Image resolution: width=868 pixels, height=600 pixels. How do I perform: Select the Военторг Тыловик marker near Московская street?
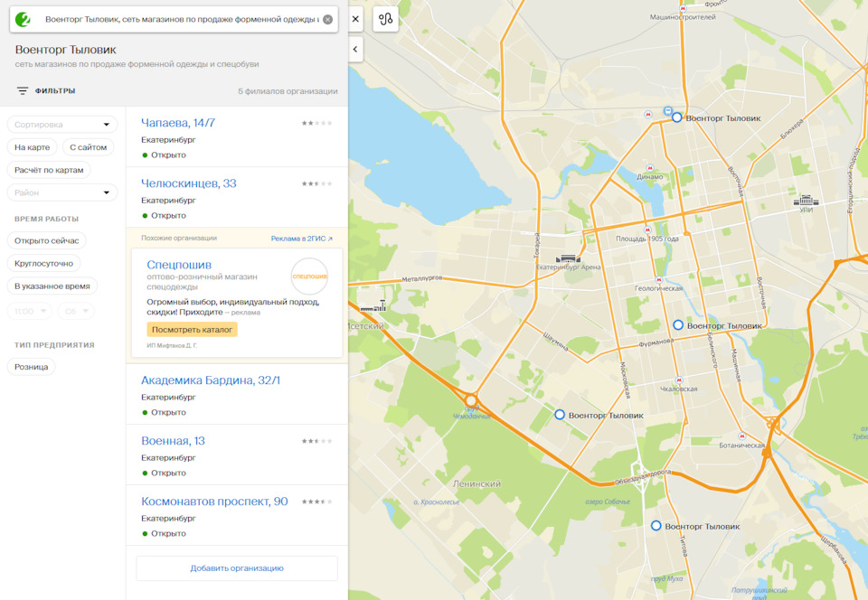point(560,415)
